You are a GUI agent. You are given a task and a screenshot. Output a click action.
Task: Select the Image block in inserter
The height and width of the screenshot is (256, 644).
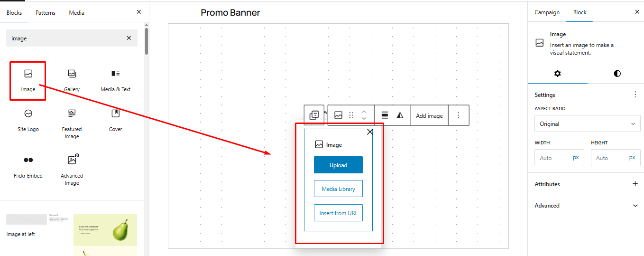[x=28, y=80]
